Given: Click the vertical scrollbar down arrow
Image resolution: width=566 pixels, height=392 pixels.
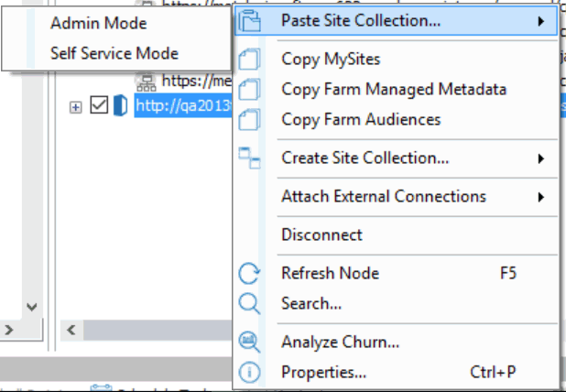Looking at the screenshot, I should coord(31,308).
